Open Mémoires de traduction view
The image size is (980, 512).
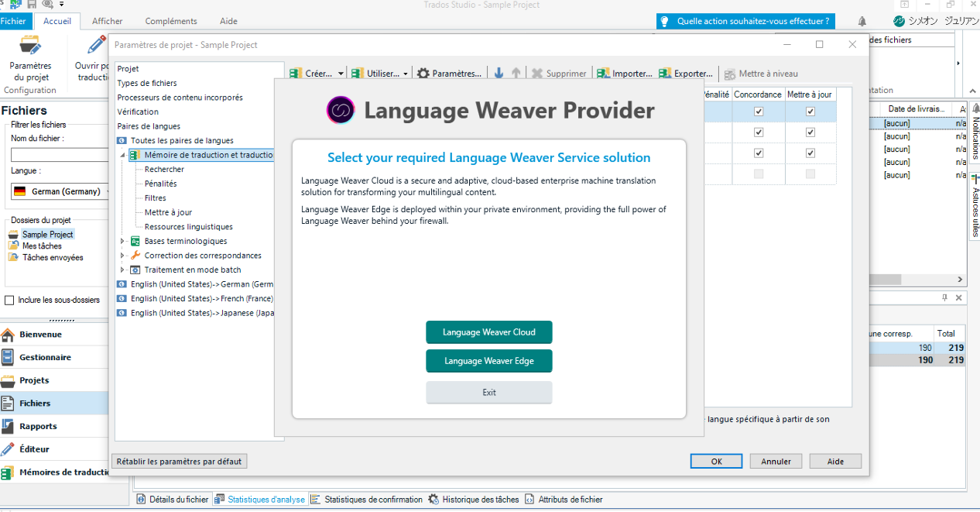(x=17, y=472)
